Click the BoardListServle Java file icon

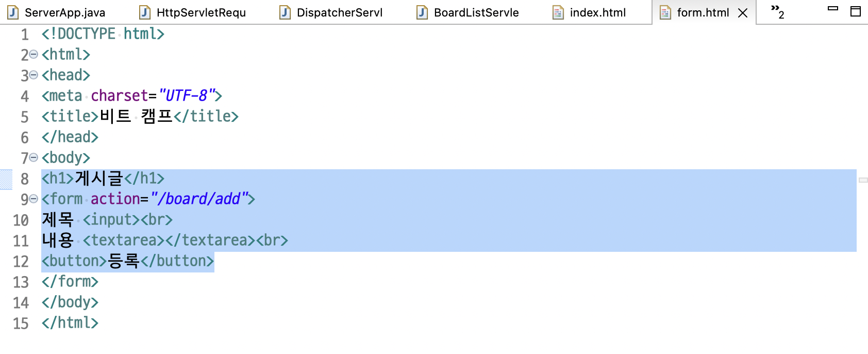coord(422,12)
